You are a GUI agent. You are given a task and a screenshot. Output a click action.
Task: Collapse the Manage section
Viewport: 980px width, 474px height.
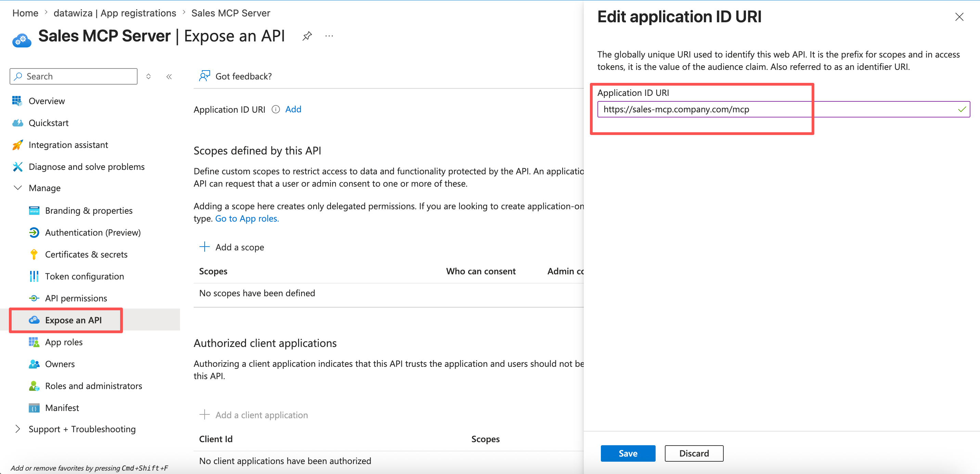coord(18,188)
